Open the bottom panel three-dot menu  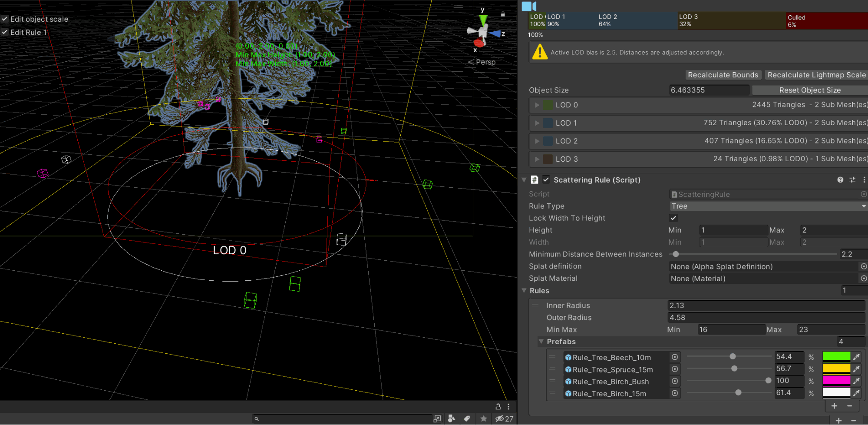[x=508, y=407]
